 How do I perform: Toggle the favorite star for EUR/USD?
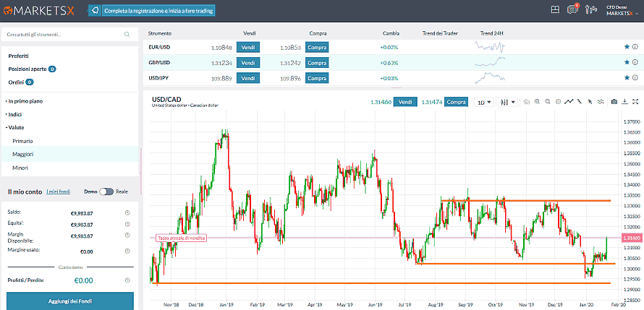coord(627,47)
